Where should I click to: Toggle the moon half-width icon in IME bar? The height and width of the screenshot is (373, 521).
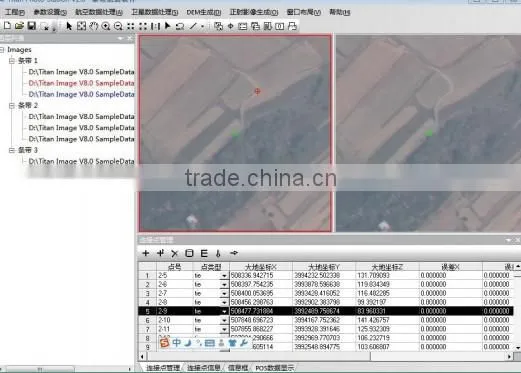tap(188, 342)
